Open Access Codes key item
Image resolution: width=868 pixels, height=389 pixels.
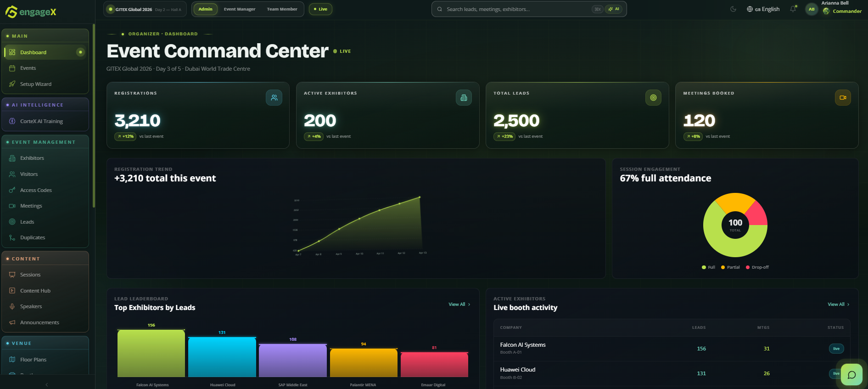pos(45,190)
